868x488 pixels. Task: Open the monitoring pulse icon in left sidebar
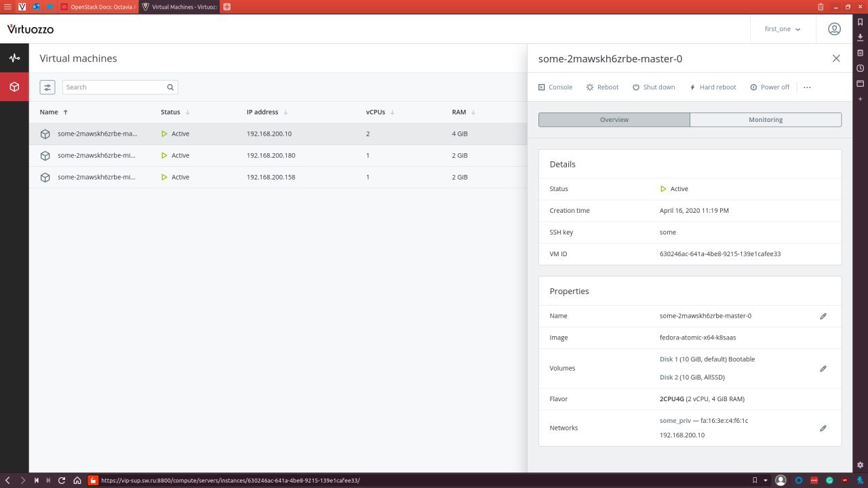pyautogui.click(x=14, y=58)
